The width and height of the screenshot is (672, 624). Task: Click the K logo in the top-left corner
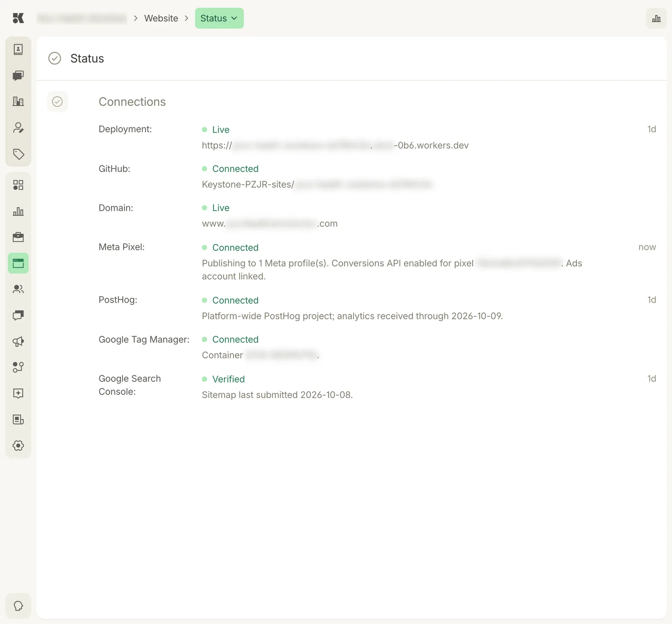[18, 18]
